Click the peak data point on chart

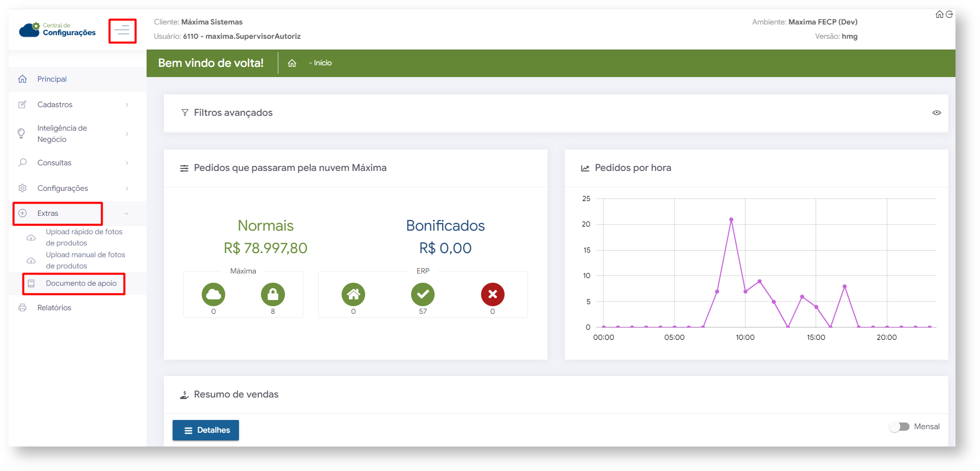pos(731,219)
